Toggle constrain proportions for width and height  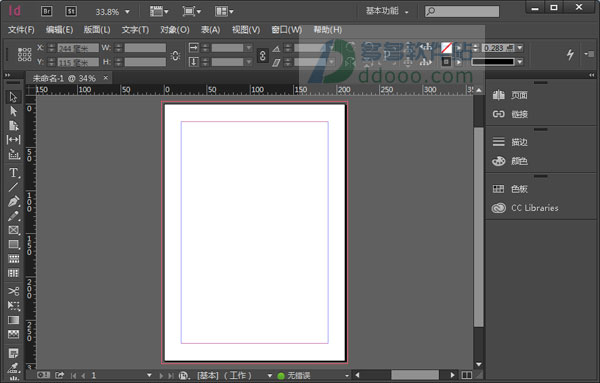175,55
